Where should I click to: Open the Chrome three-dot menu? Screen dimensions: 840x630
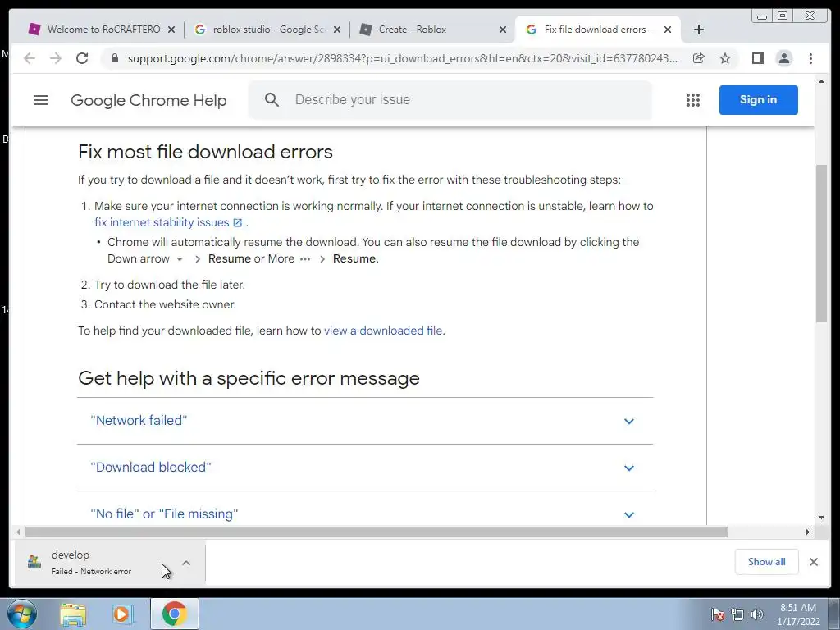pyautogui.click(x=811, y=58)
